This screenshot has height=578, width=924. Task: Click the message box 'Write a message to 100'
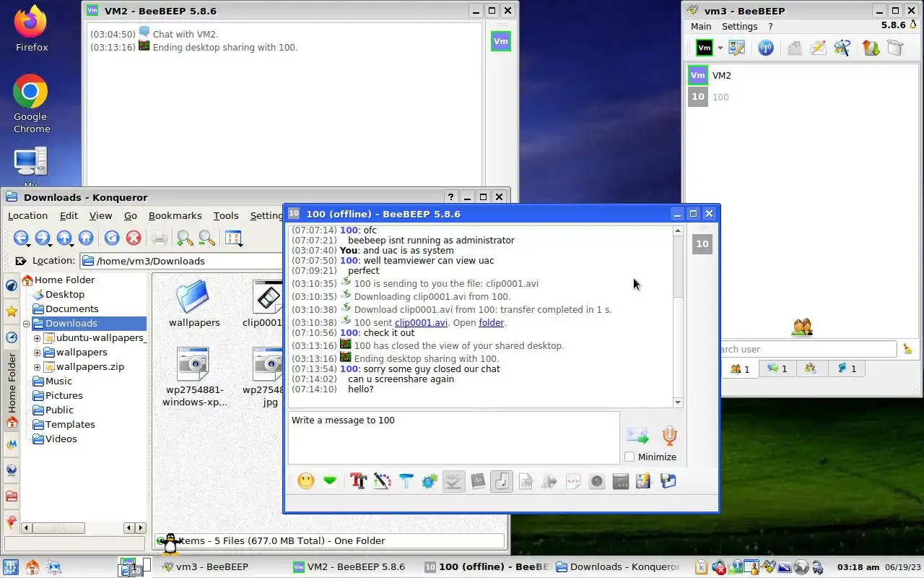[x=453, y=438]
